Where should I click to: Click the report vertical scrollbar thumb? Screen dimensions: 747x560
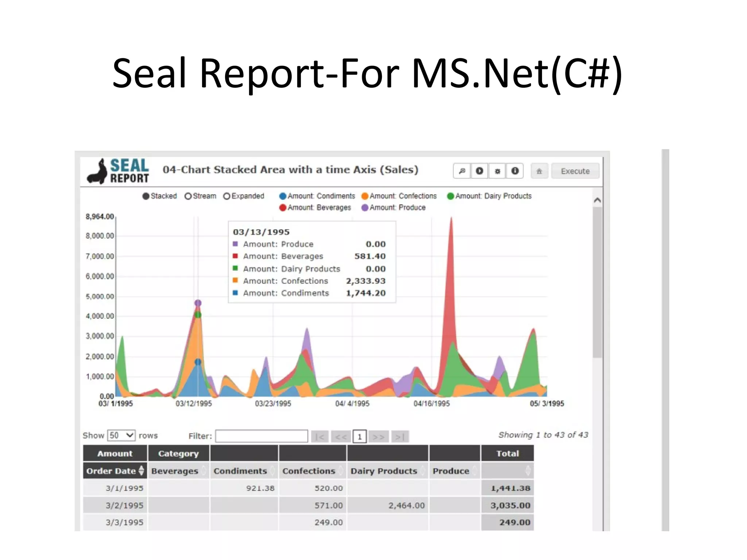click(597, 283)
